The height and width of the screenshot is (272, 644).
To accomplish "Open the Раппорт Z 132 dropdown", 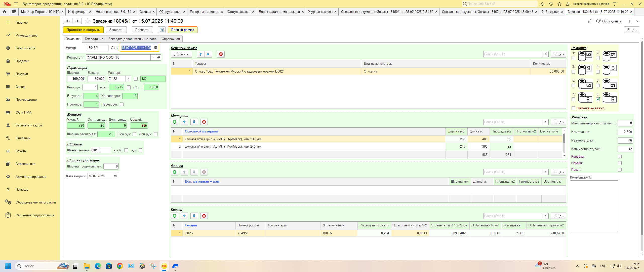I will click(x=128, y=79).
